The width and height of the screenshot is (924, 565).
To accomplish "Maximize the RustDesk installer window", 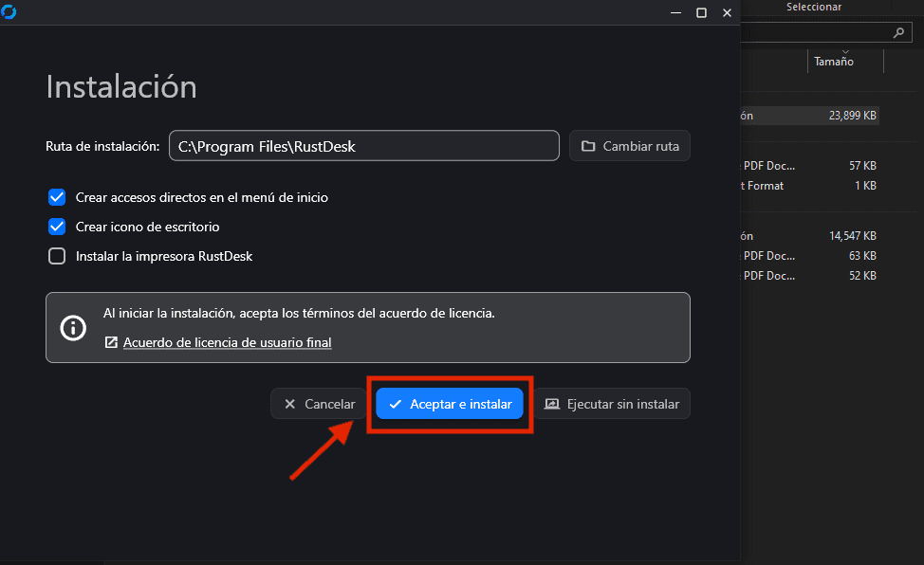I will tap(701, 12).
